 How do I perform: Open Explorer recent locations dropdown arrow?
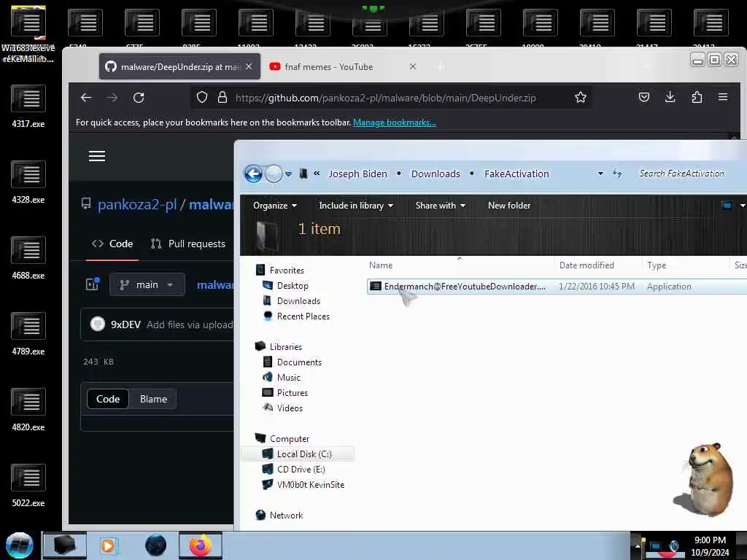(x=288, y=174)
